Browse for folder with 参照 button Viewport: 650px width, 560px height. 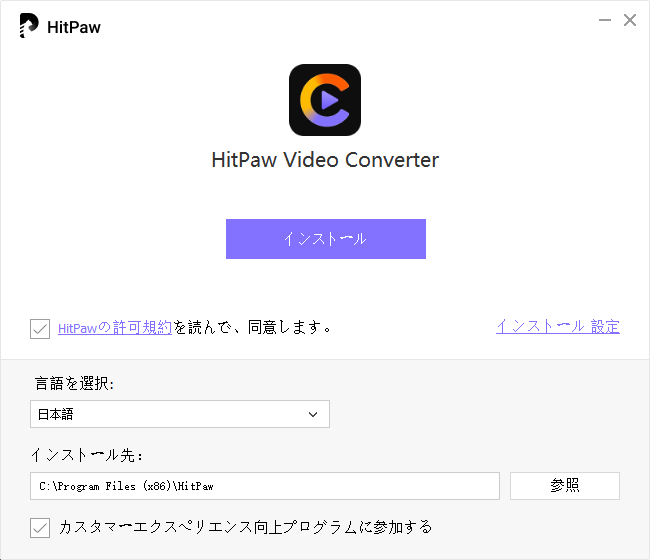point(565,486)
